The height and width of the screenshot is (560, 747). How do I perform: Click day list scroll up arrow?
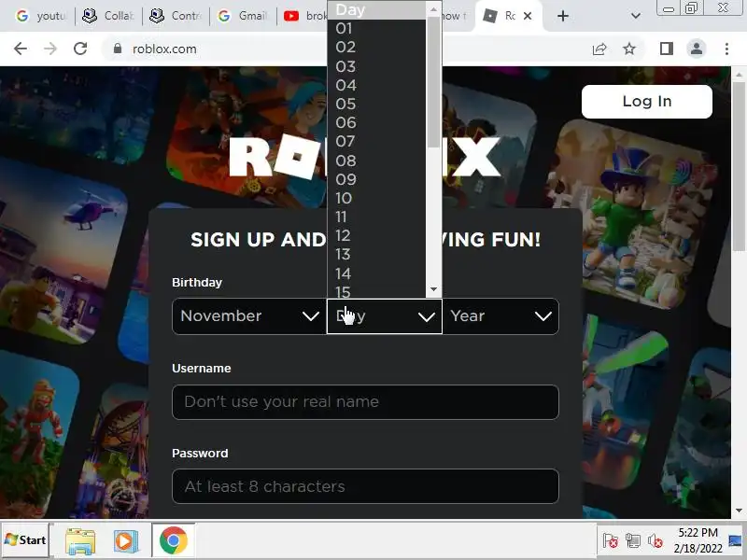click(x=433, y=9)
